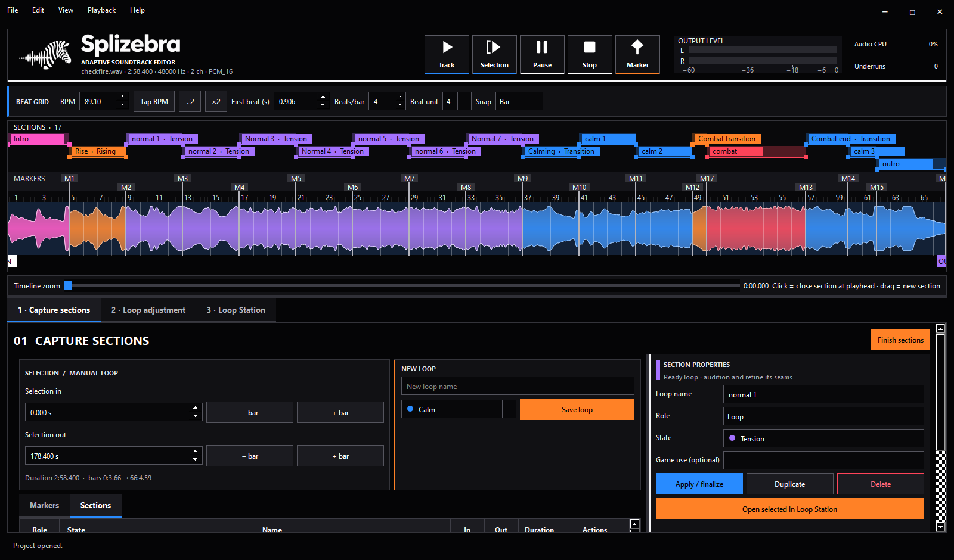
Task: Increase BPM with up stepper arrow
Action: [x=123, y=97]
